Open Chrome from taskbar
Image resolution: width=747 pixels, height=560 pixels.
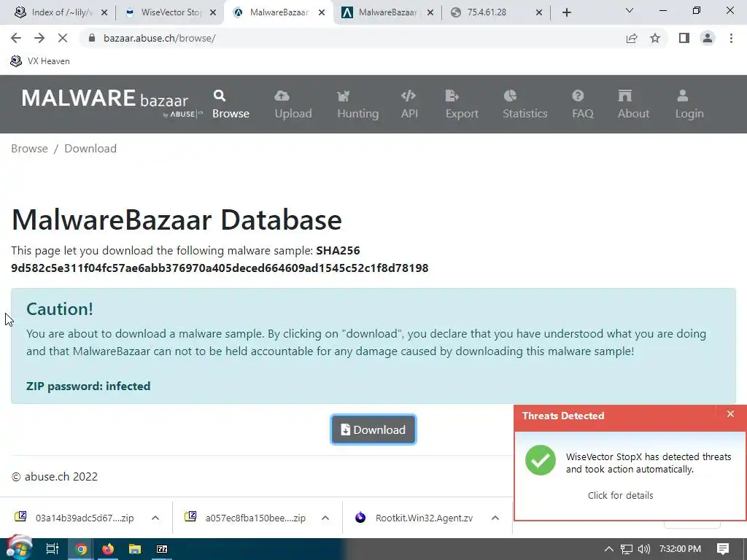pyautogui.click(x=80, y=549)
